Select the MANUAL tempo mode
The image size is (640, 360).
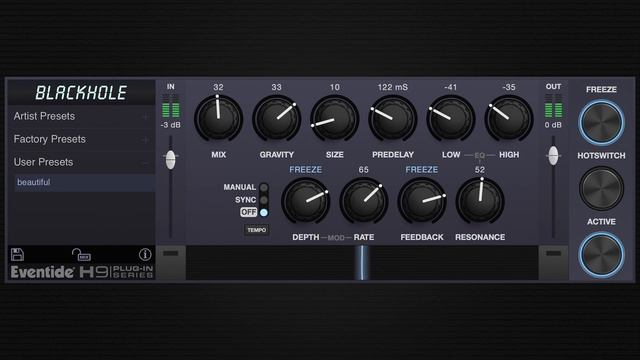264,187
